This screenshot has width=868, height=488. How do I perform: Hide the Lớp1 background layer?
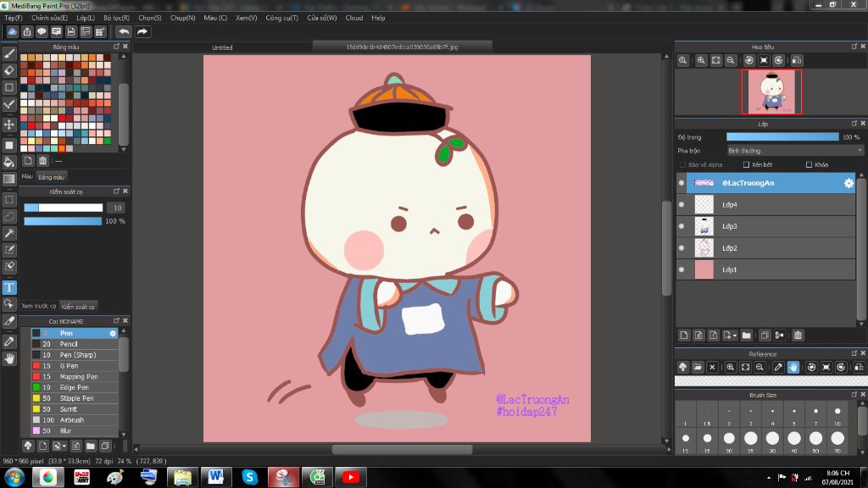pyautogui.click(x=682, y=269)
